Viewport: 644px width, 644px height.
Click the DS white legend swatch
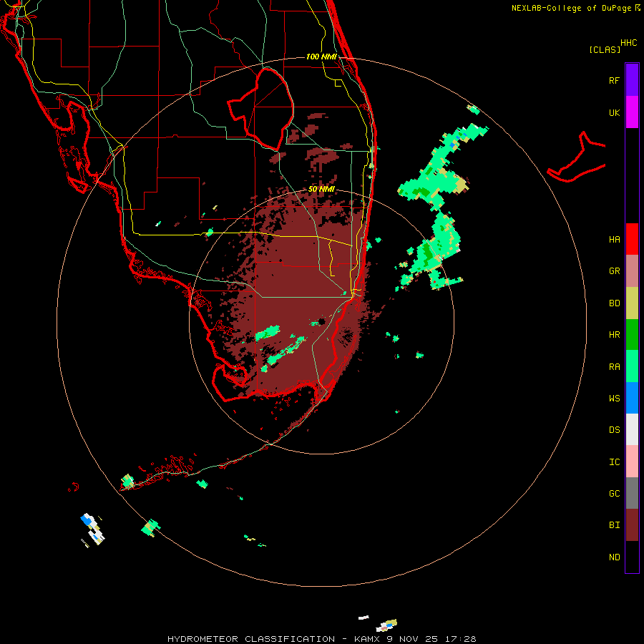pyautogui.click(x=632, y=429)
